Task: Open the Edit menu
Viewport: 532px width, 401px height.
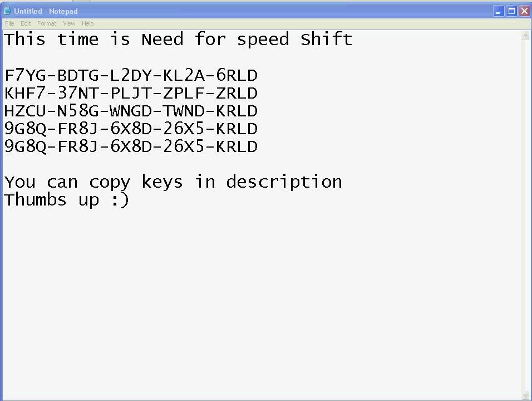Action: pos(26,23)
